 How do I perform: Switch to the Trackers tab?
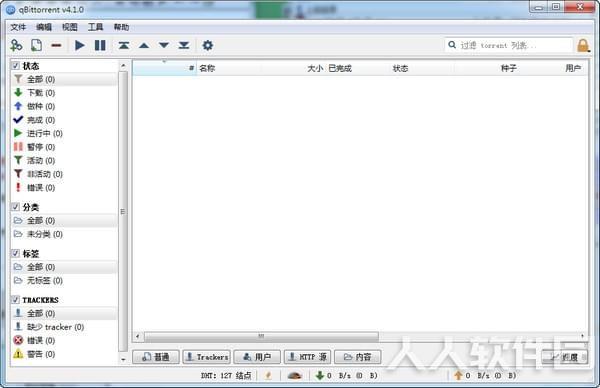[x=207, y=357]
